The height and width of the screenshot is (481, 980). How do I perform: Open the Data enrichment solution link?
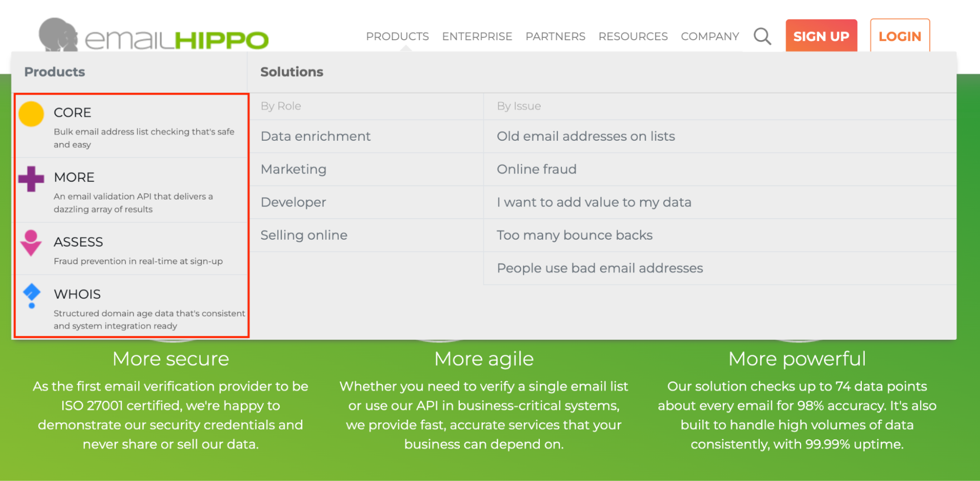[316, 136]
